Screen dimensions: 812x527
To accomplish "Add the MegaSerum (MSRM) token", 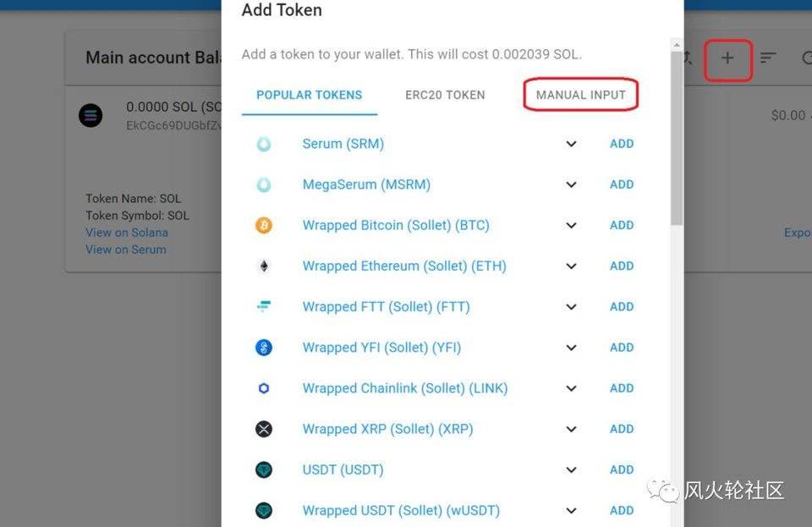I will point(622,184).
